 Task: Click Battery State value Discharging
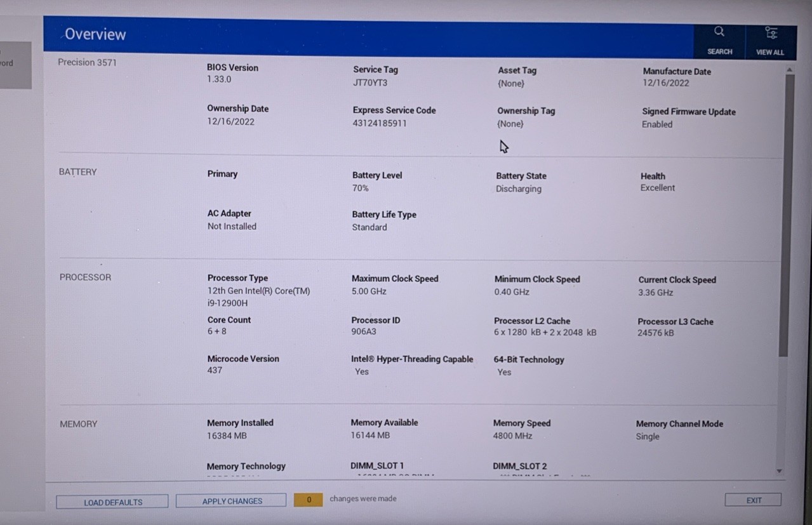click(x=519, y=189)
